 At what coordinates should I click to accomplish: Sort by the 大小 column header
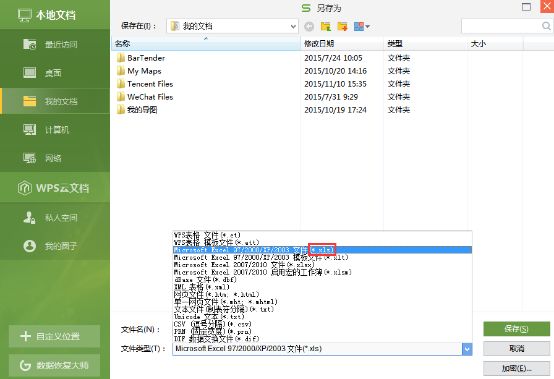click(495, 43)
